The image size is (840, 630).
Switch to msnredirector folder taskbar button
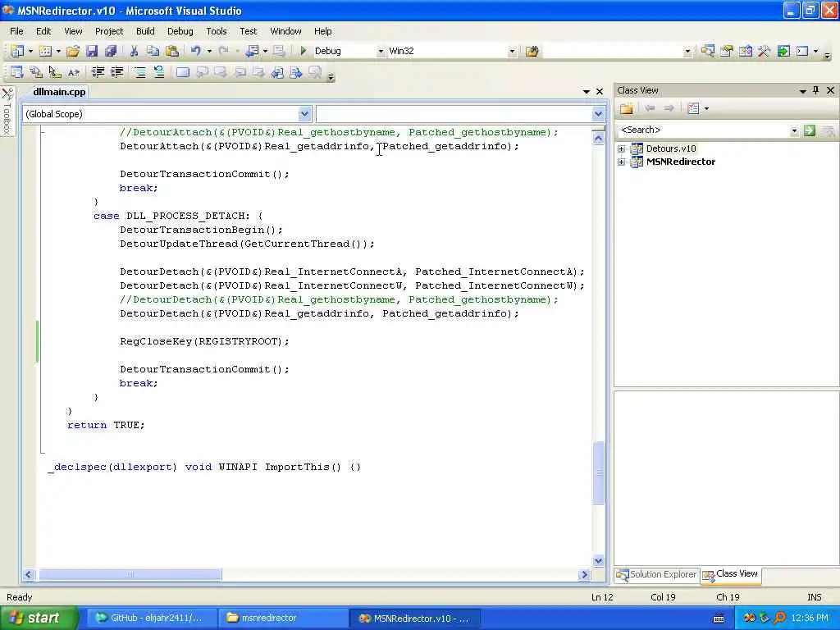click(283, 619)
